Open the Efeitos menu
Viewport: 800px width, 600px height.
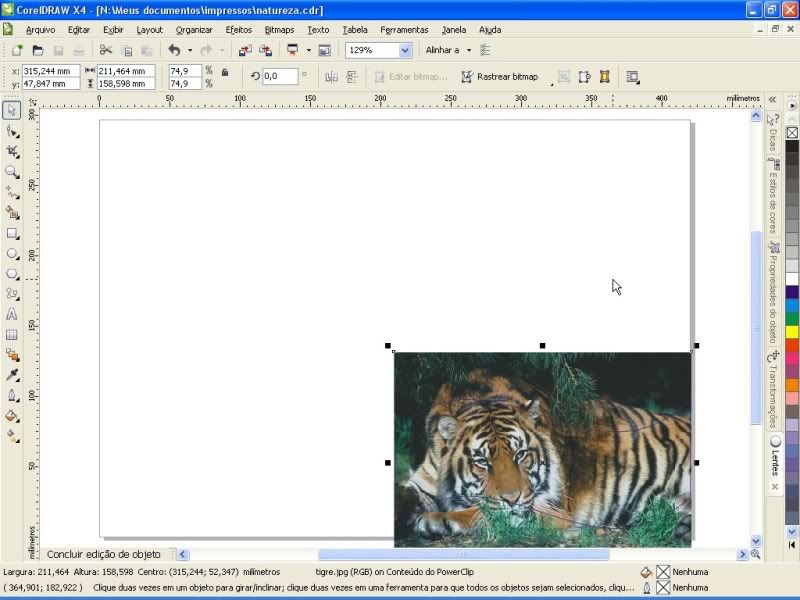[238, 30]
